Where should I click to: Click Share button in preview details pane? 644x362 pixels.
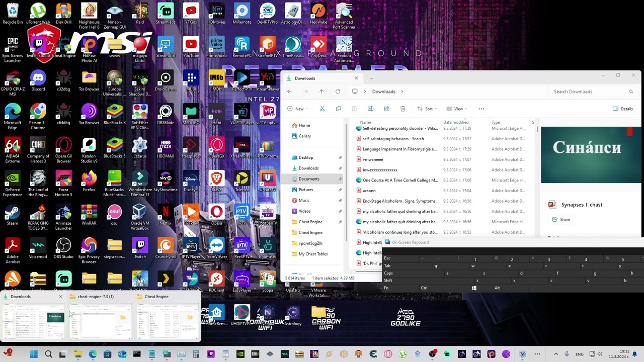(x=561, y=219)
